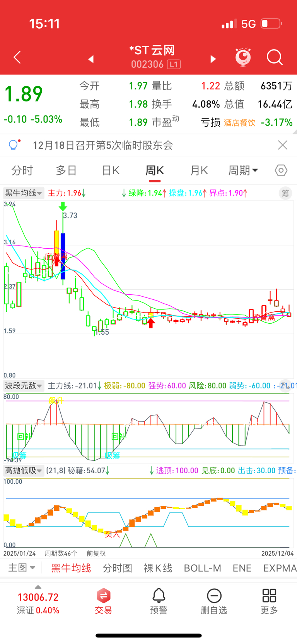
Task: Open chart settings hexagon icon
Action: point(281,170)
